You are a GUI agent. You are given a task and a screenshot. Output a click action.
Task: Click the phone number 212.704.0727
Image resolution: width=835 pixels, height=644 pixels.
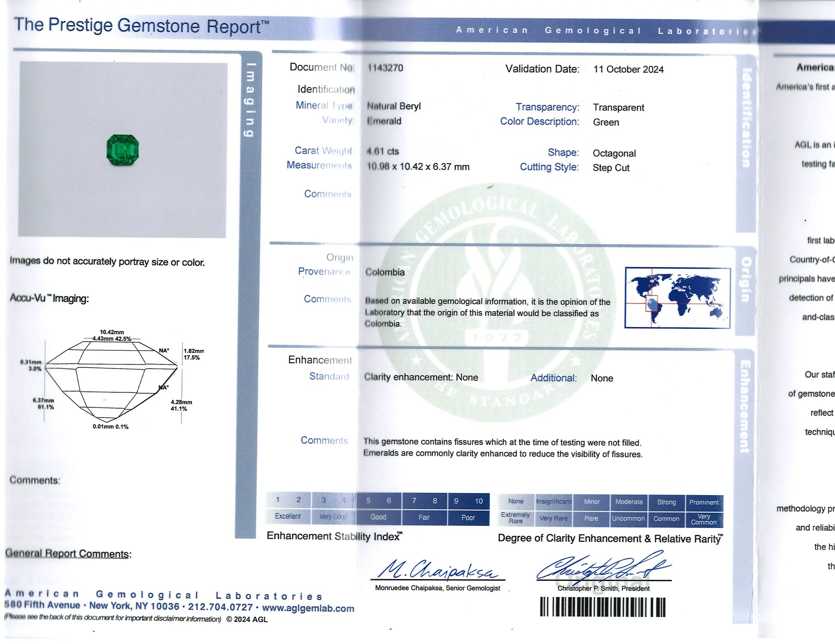(x=220, y=607)
